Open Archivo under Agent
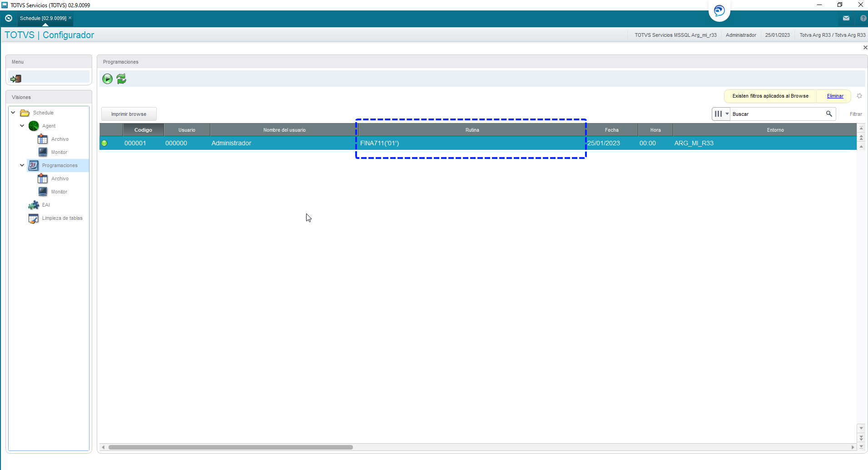This screenshot has height=470, width=868. coord(60,139)
